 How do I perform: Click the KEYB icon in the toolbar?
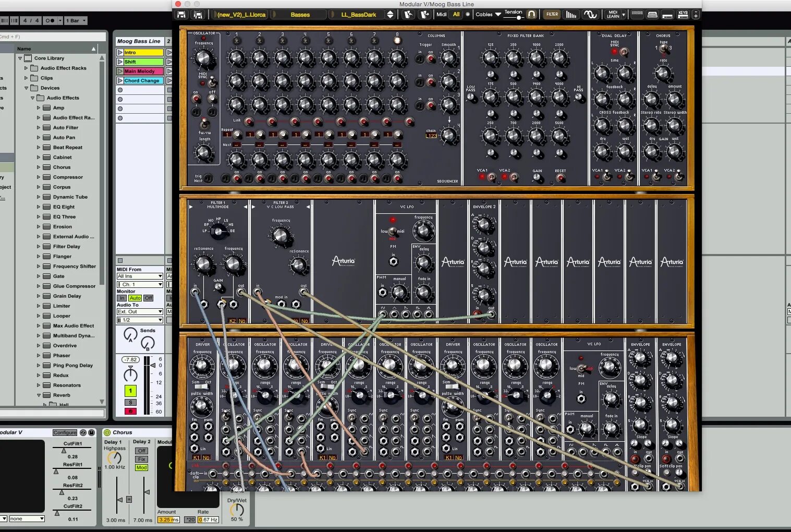(683, 15)
